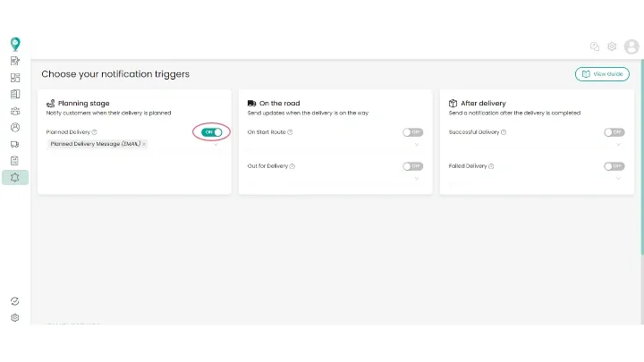Turn off the Planned Delivery toggle
The image size is (644, 362).
(212, 132)
